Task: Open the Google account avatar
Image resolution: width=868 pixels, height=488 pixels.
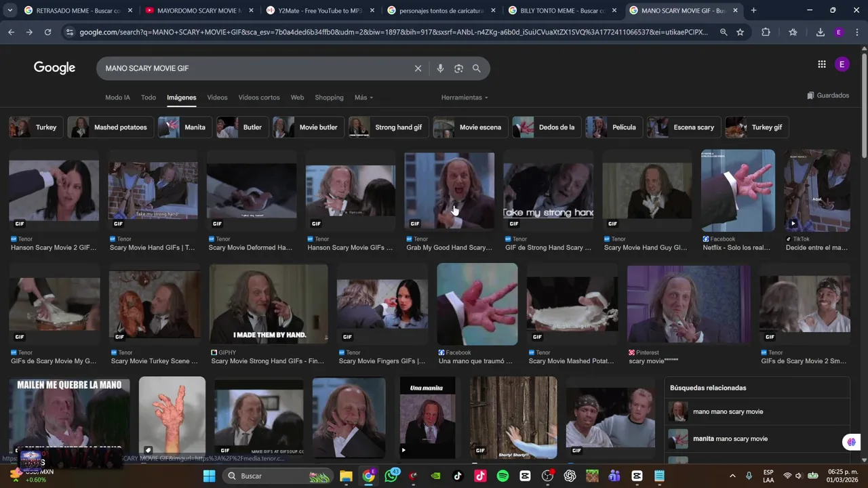Action: click(x=842, y=64)
